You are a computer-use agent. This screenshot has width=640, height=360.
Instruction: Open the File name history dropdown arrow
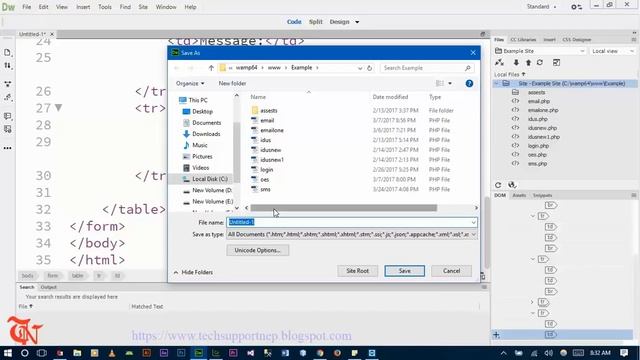click(473, 222)
